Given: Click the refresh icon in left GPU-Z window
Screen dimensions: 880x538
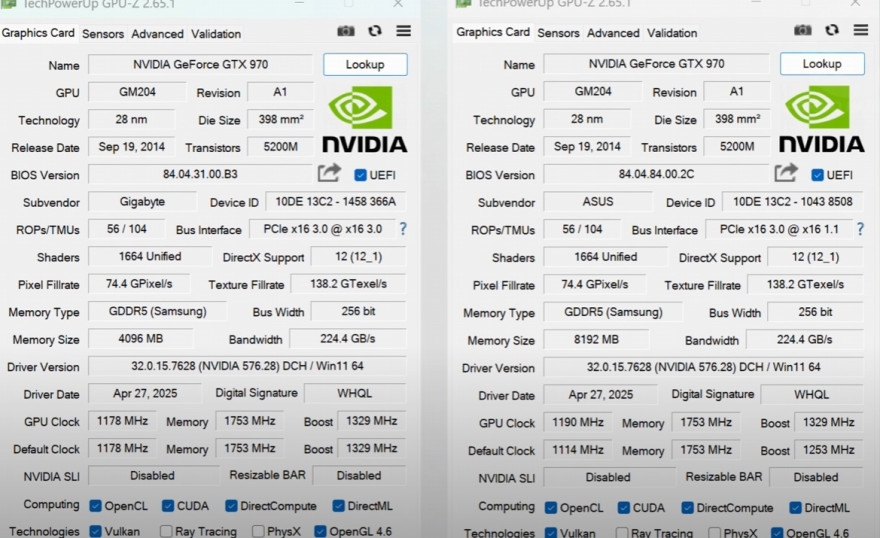Looking at the screenshot, I should coord(374,31).
